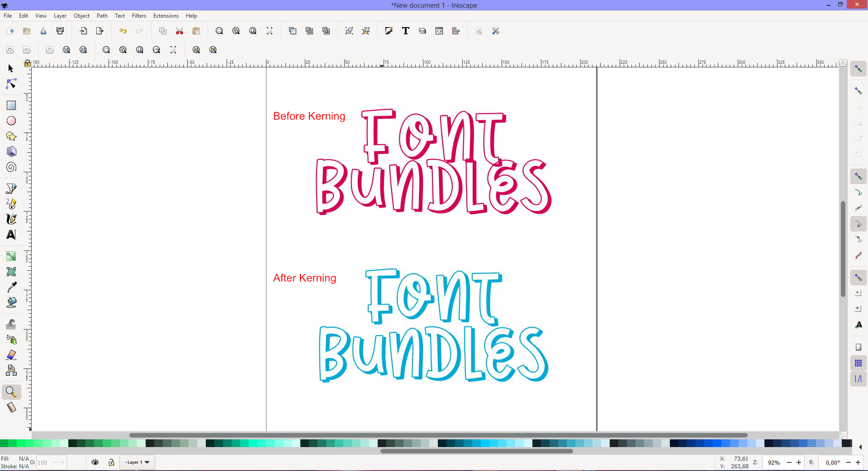Screen dimensions: 868x471
Task: Open the Fill and Stroke dialog
Action: tap(389, 31)
